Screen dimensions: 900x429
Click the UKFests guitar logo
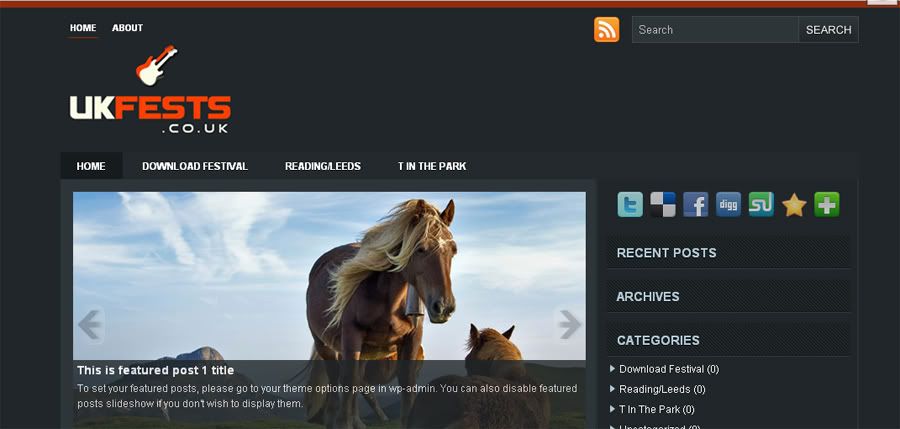[150, 90]
